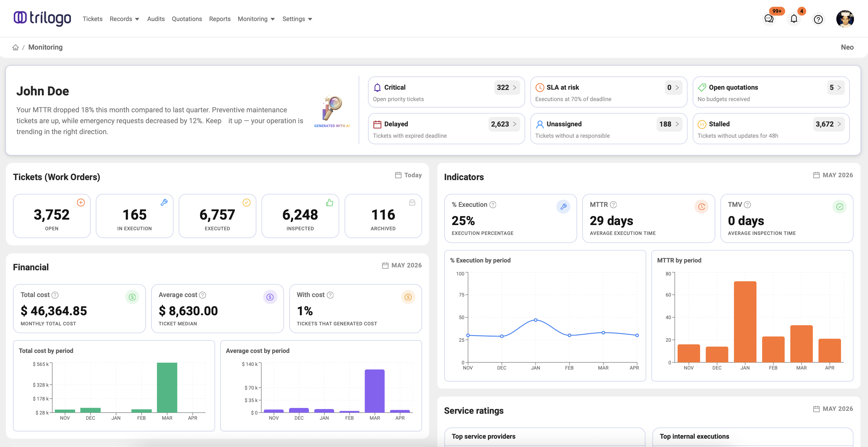Viewport: 868px width, 447px height.
Task: Open the 116 Archived card
Action: 383,216
